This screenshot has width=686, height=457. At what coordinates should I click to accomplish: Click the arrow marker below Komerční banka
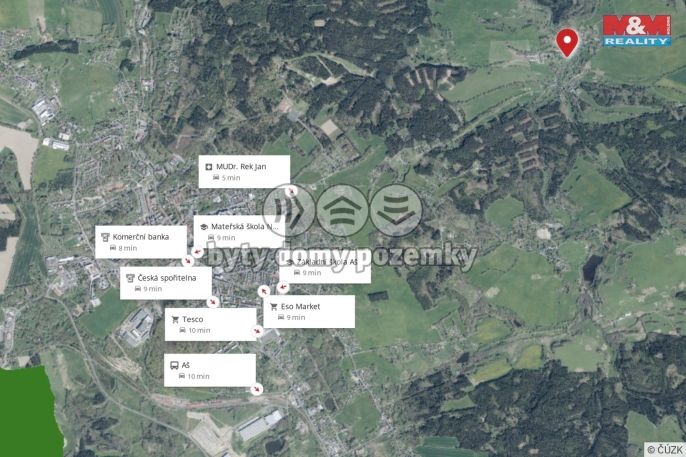188,261
